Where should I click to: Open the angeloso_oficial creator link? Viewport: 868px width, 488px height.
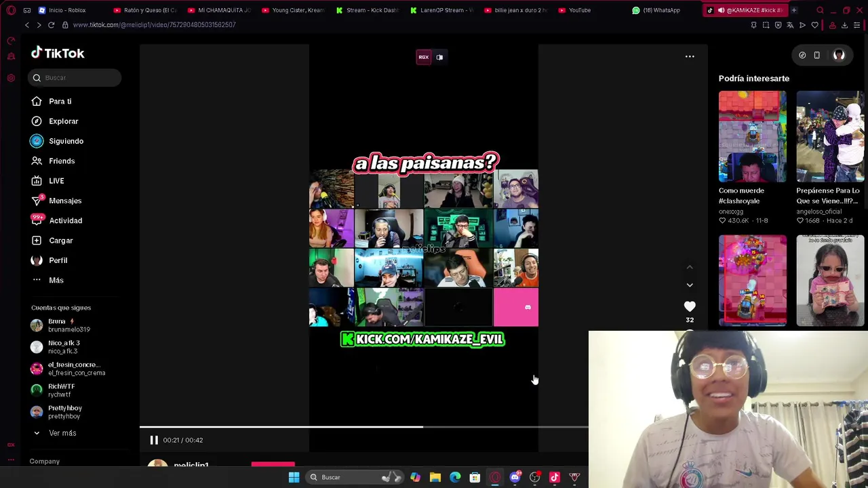click(x=819, y=211)
